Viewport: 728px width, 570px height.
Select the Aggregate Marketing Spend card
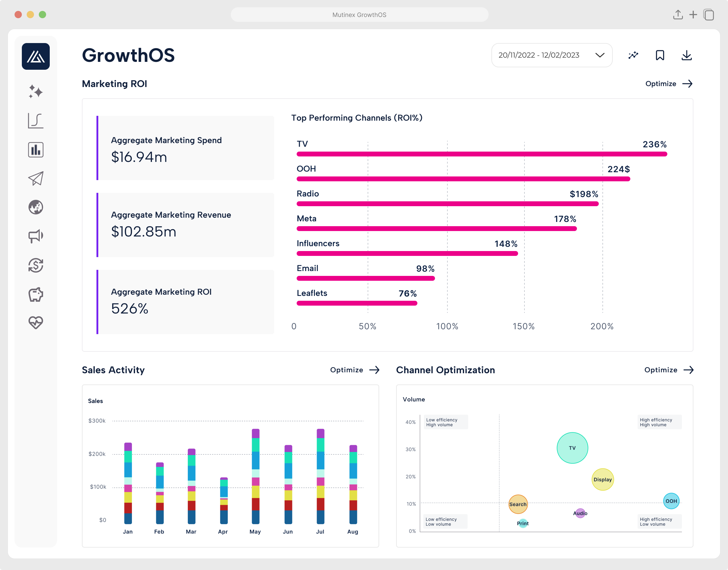[185, 148]
